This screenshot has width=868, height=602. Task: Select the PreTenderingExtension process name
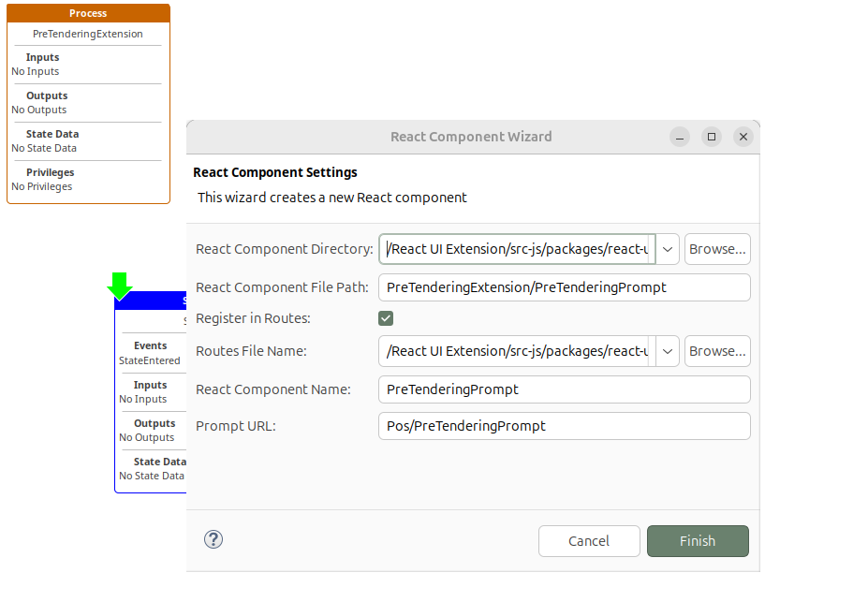[x=87, y=34]
